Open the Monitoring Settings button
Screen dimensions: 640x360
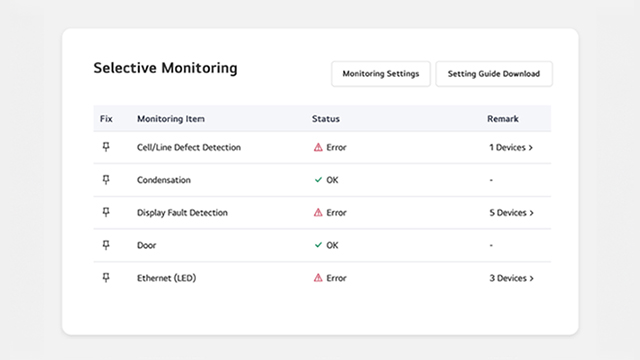380,74
